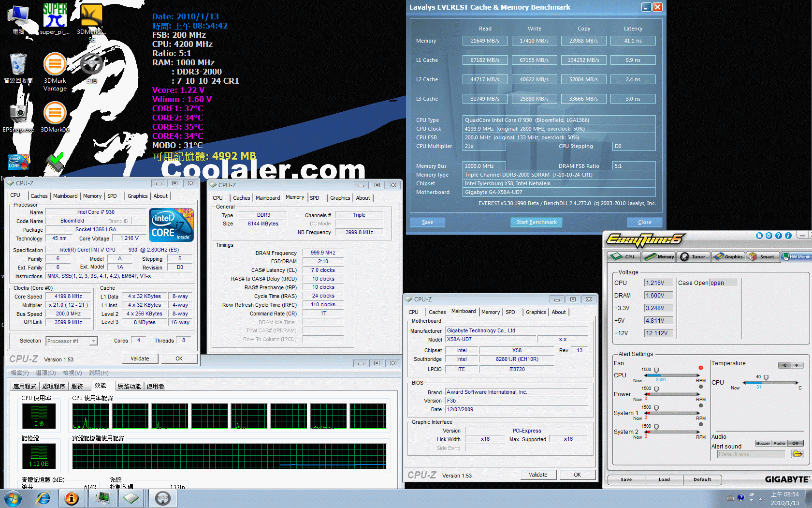Toggle System 1 fan alert indicator
This screenshot has width=812, height=508.
pos(700,406)
